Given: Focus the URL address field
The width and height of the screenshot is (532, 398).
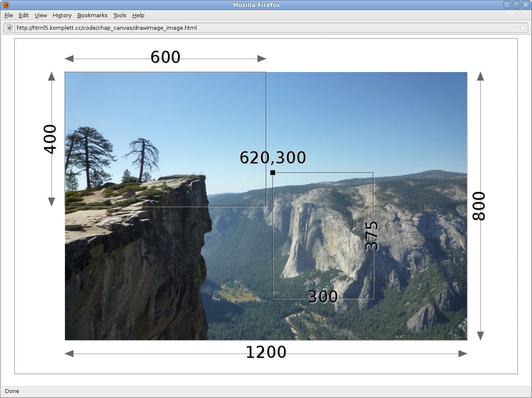Looking at the screenshot, I should (x=264, y=28).
